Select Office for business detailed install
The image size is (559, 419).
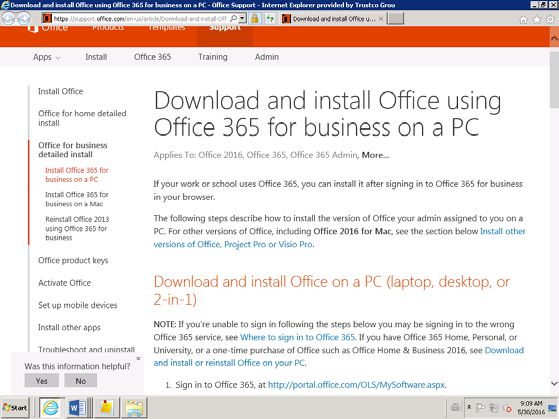click(x=73, y=150)
